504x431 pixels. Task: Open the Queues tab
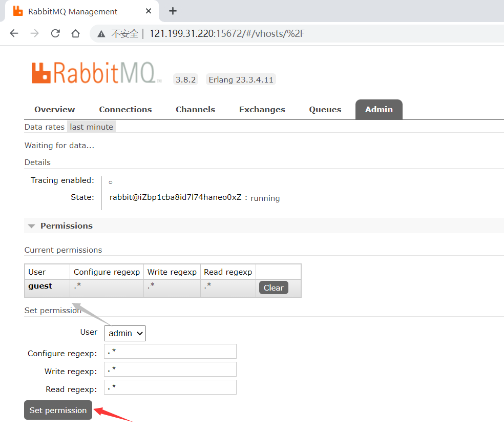[325, 110]
